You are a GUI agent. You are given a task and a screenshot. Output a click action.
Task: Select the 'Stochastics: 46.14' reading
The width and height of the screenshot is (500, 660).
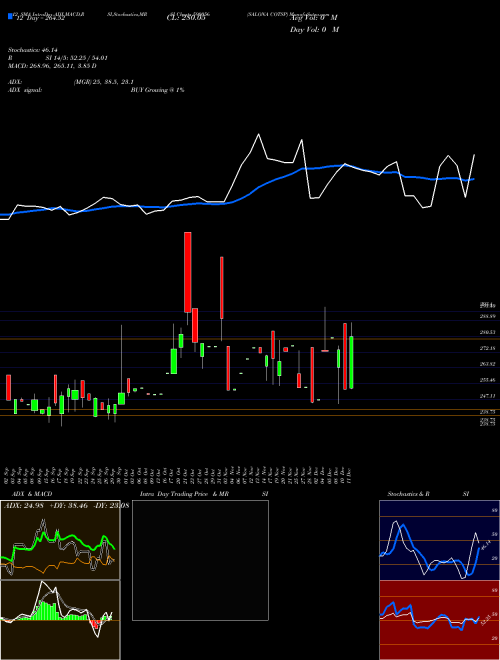pos(32,50)
